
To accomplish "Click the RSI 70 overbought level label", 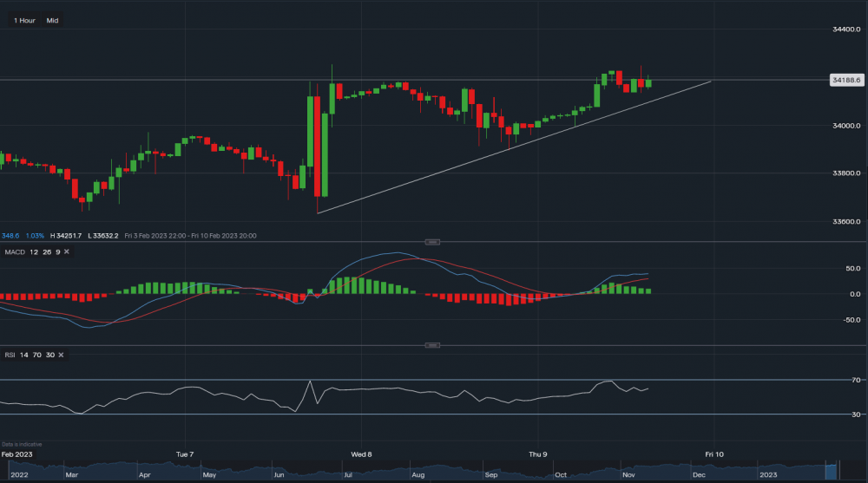I will (x=855, y=380).
